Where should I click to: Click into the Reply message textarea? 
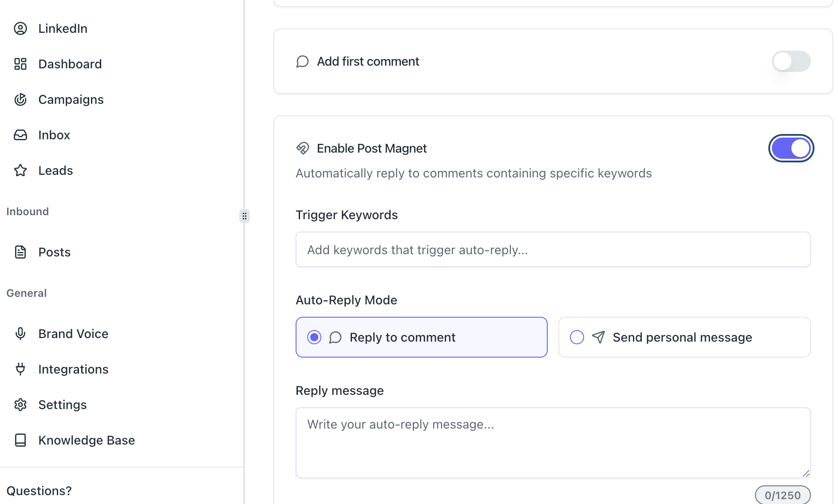[x=553, y=442]
